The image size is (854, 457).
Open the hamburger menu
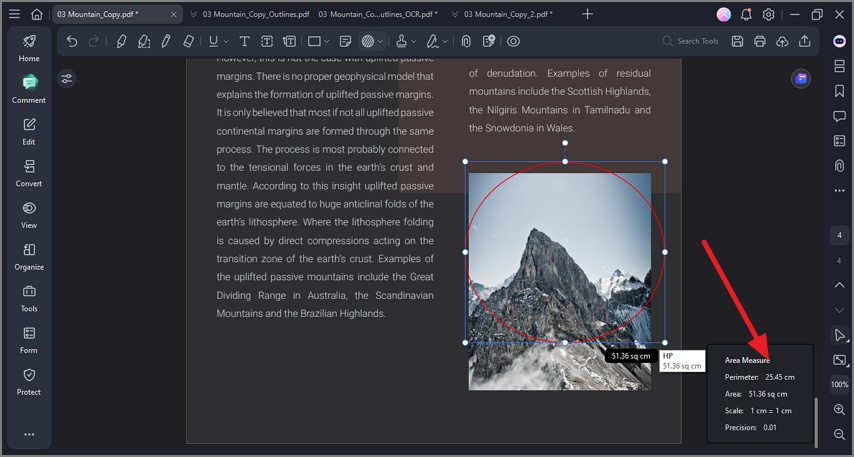pyautogui.click(x=15, y=14)
